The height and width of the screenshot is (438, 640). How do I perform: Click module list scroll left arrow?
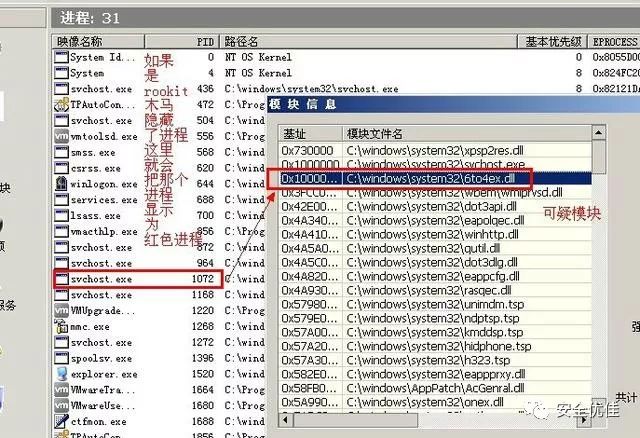pos(286,420)
